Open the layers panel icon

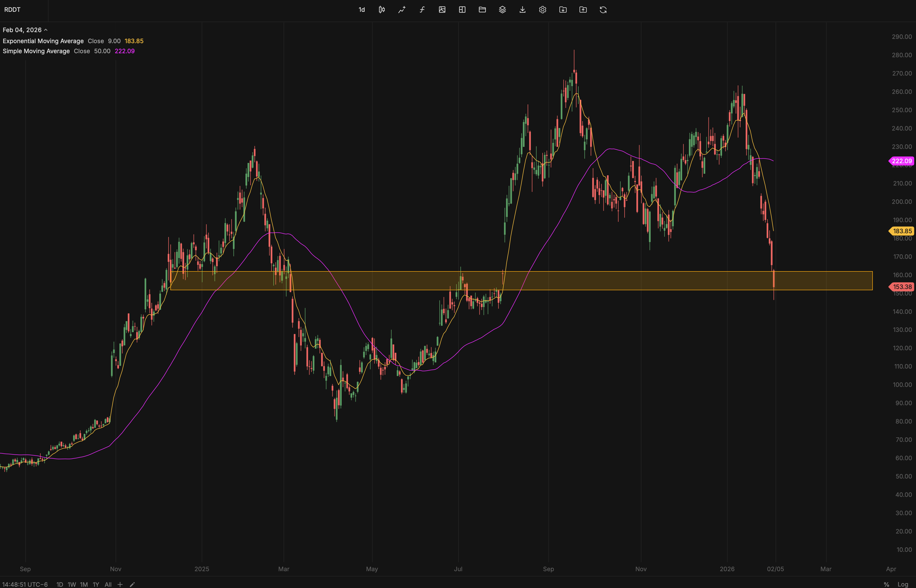502,10
